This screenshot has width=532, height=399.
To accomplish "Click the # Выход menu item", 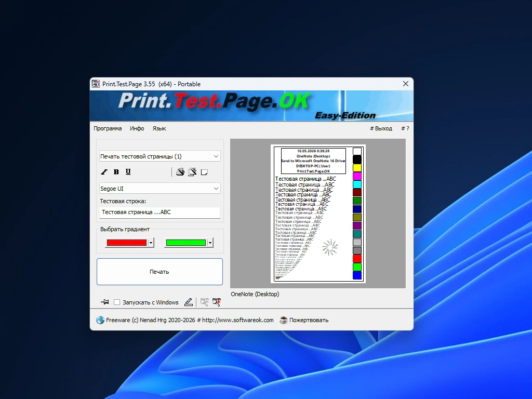I will [x=381, y=128].
